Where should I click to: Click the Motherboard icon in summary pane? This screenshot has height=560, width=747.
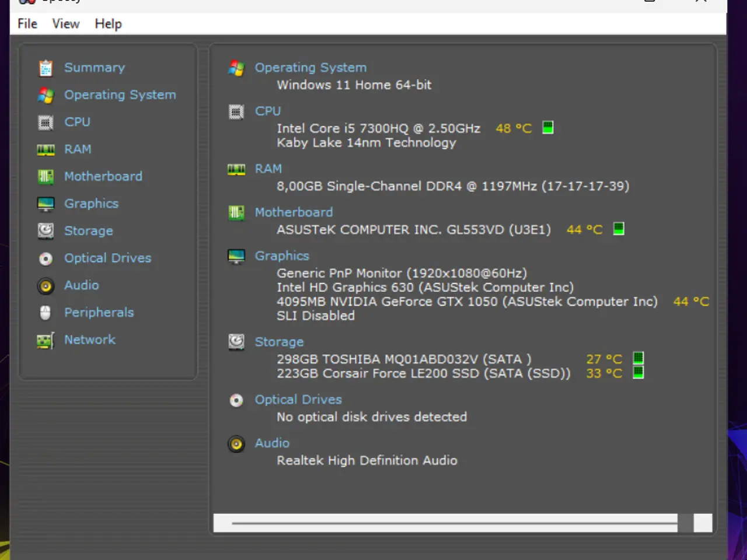(x=236, y=213)
